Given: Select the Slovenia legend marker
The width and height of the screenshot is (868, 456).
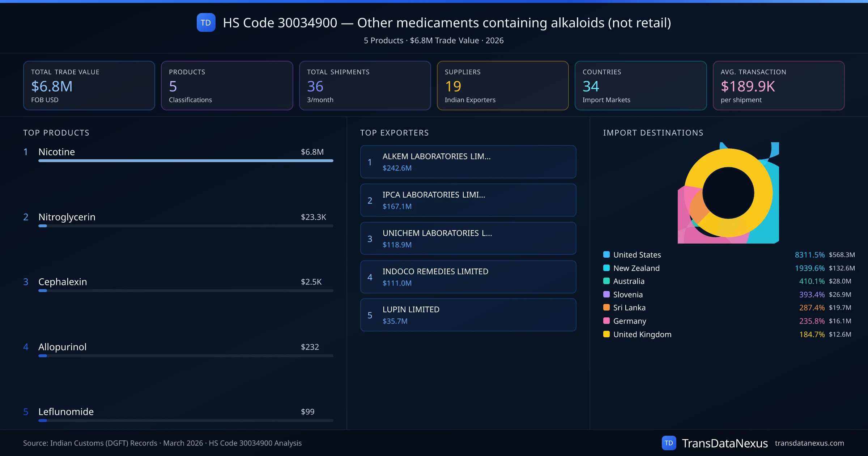Looking at the screenshot, I should click(x=606, y=294).
